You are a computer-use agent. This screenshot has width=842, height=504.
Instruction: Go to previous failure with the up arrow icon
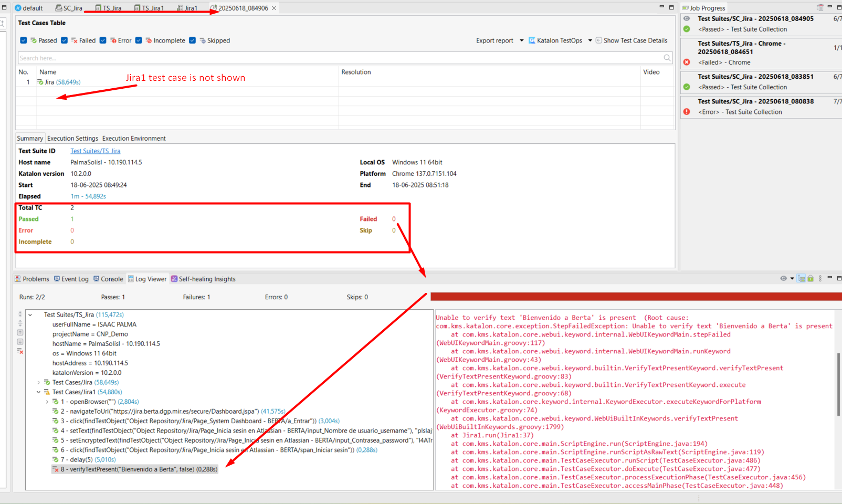click(20, 332)
